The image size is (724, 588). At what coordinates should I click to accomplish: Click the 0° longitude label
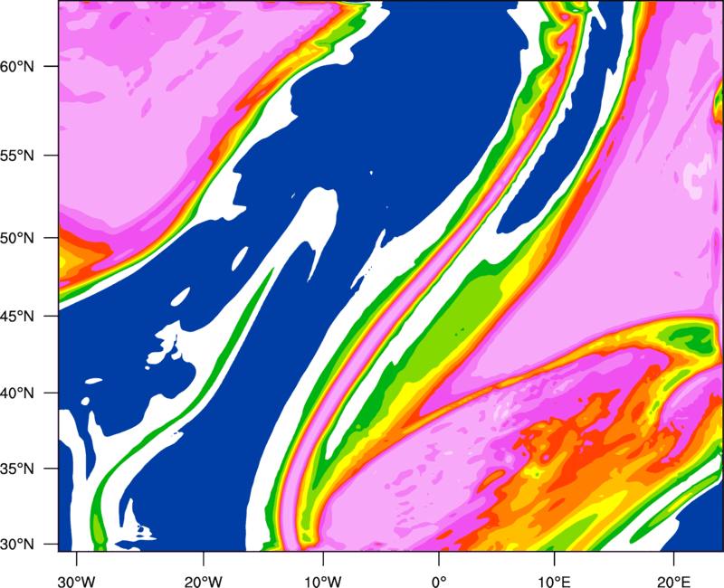(x=439, y=582)
